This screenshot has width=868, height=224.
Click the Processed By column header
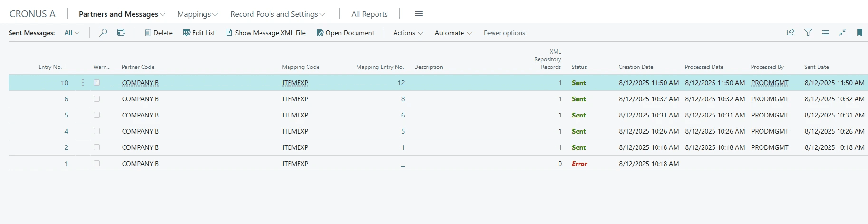767,67
